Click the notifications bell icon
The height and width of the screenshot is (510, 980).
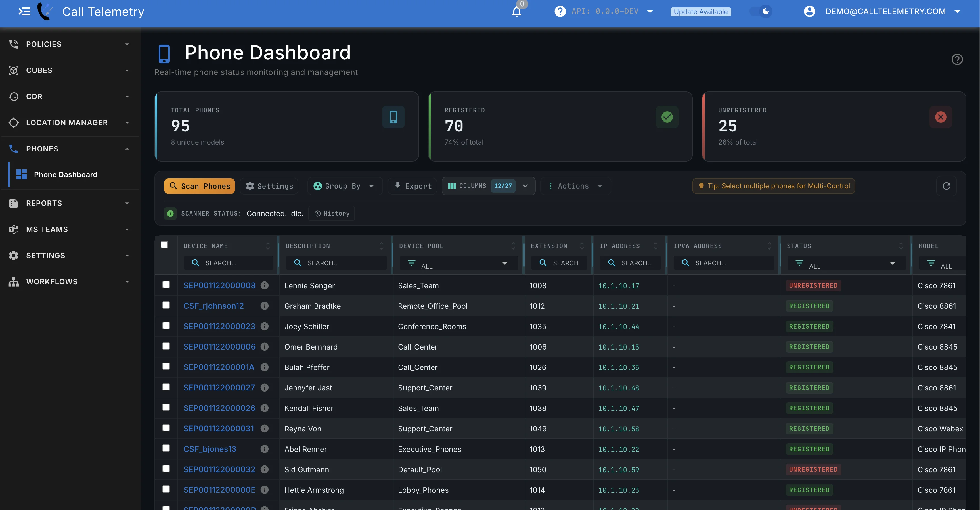coord(516,12)
